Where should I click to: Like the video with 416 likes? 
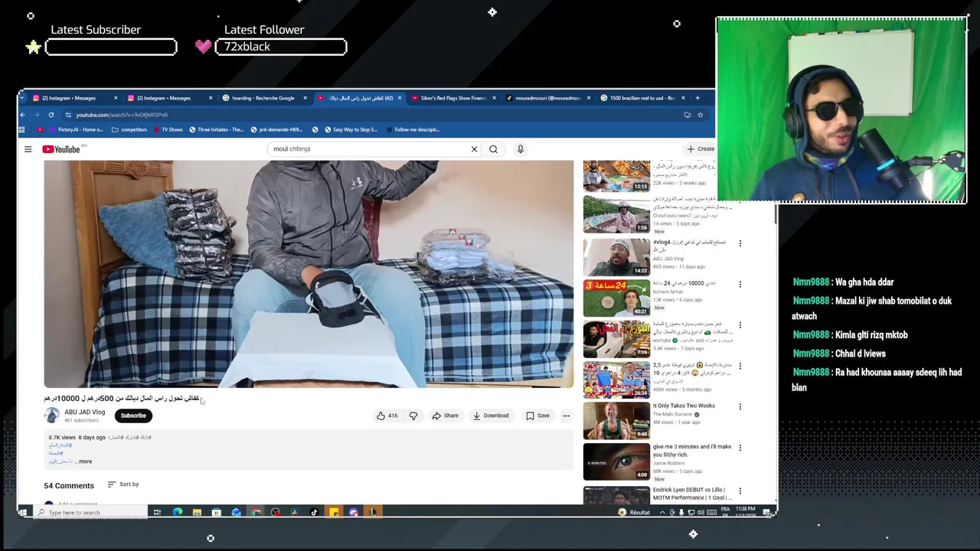tap(387, 416)
